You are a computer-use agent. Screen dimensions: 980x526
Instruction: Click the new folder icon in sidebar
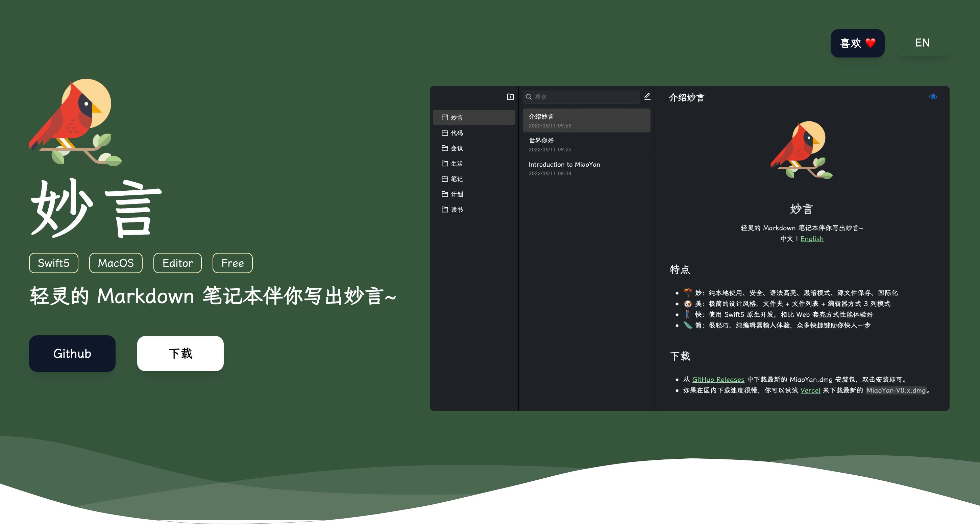tap(511, 97)
